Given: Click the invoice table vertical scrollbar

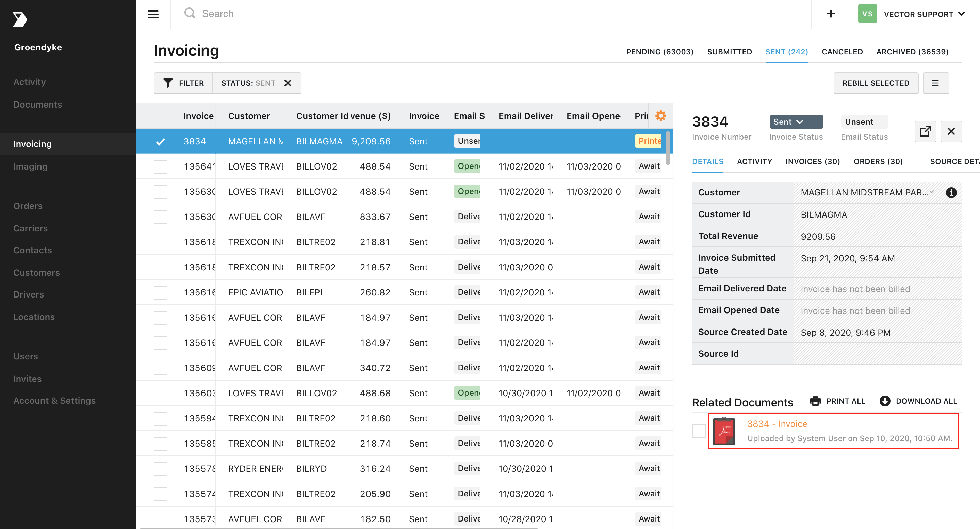Looking at the screenshot, I should (668, 148).
